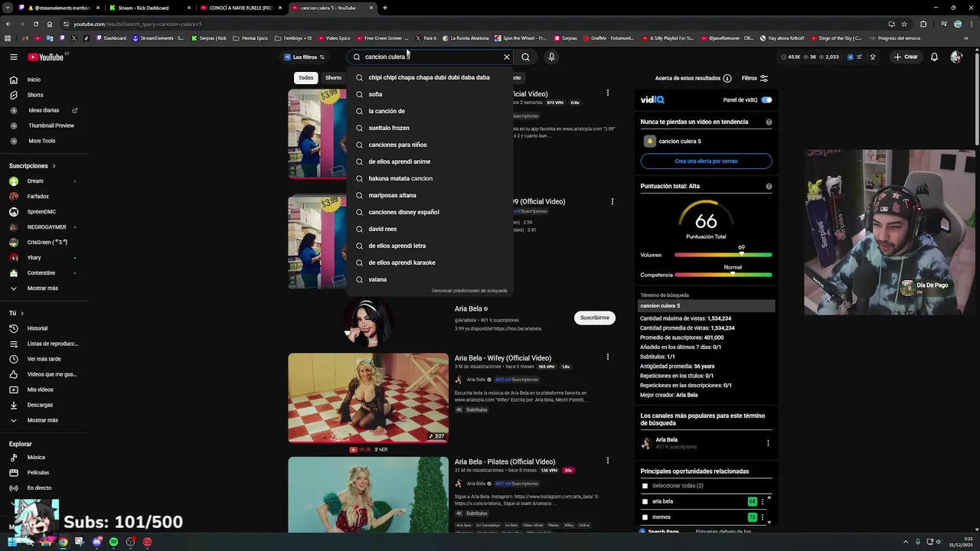Click help icon beside trending video heading
Image resolution: width=980 pixels, height=551 pixels.
coord(769,122)
